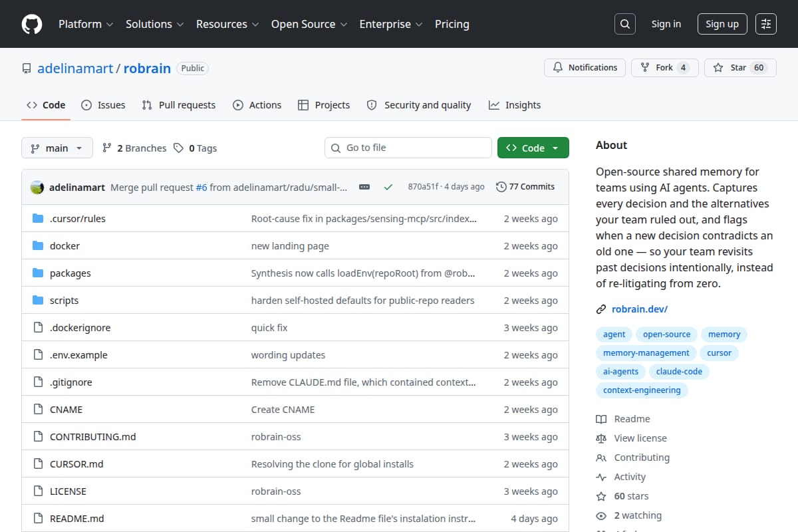
Task: Expand the Enterprise menu
Action: [391, 24]
